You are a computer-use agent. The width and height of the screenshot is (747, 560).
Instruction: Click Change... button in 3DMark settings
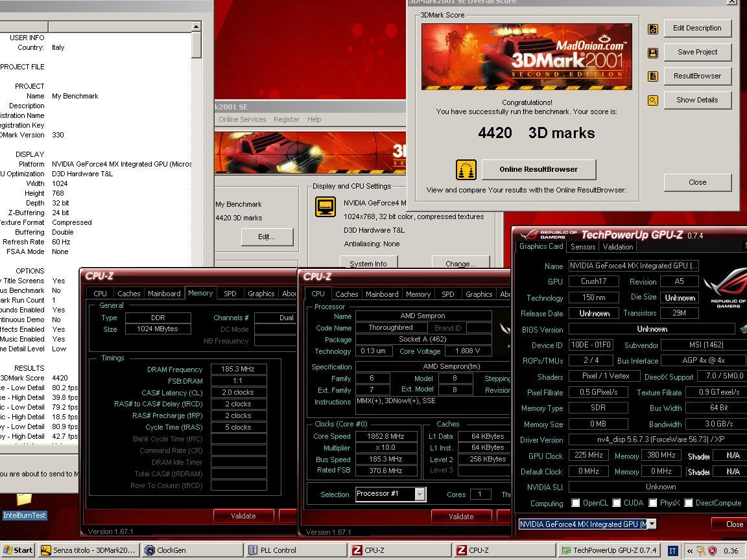(x=460, y=263)
